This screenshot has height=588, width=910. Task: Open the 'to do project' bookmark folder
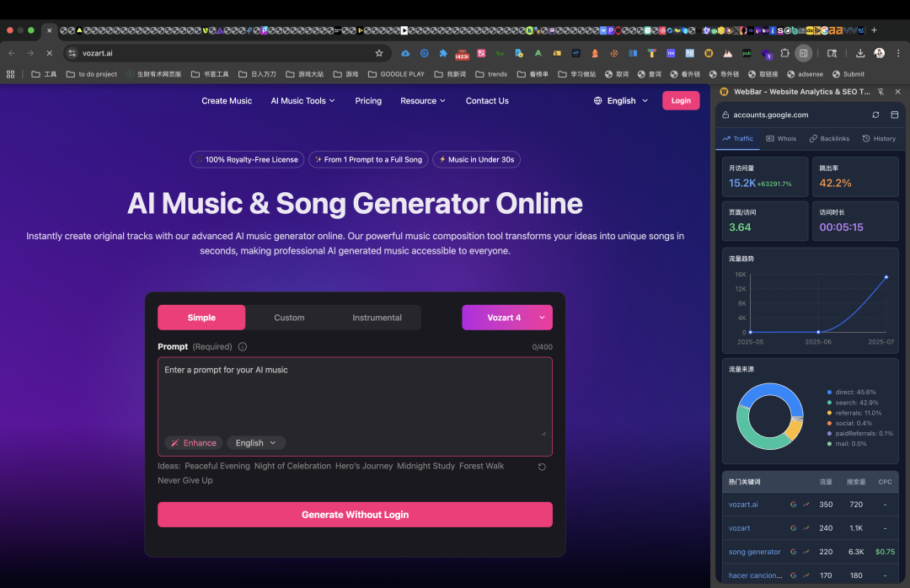pos(92,74)
